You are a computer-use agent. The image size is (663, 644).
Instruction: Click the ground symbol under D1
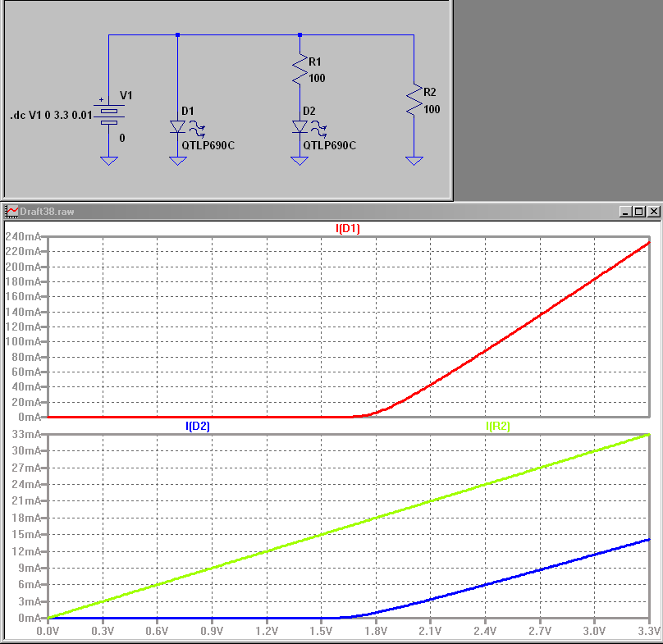(177, 161)
